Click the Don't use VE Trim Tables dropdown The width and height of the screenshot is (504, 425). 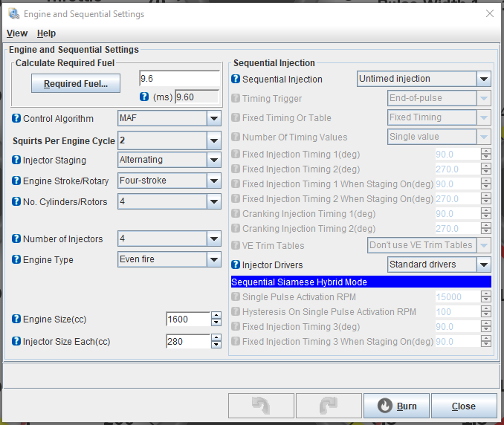[429, 245]
